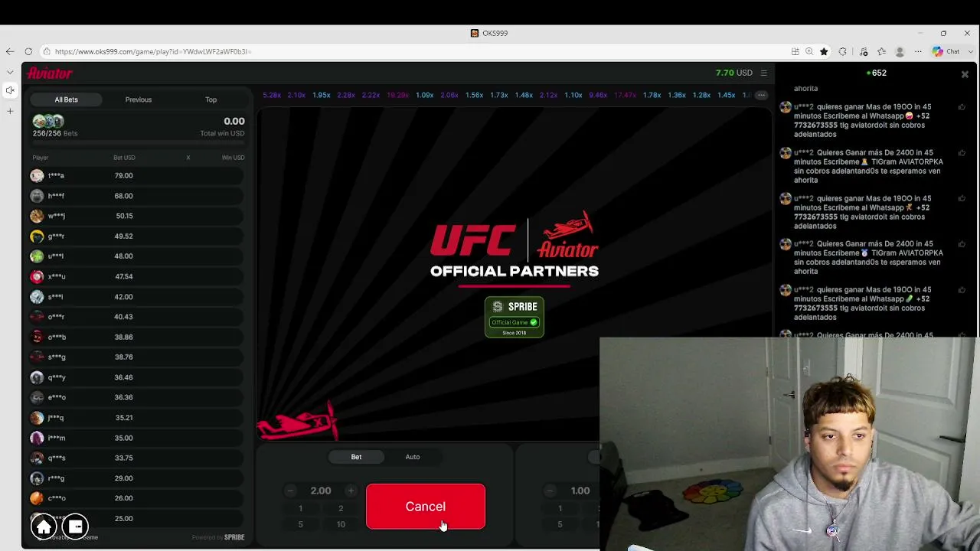
Task: Click the 652 online users counter
Action: [877, 73]
